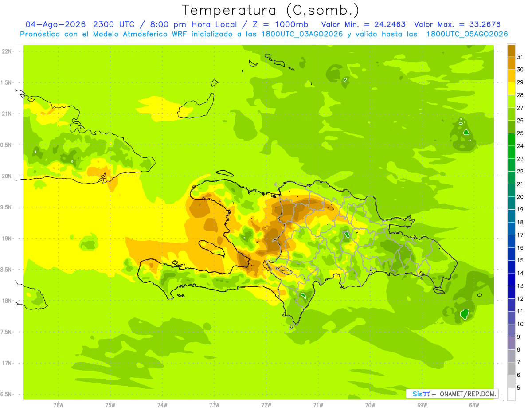Click the white bottom swatch of the color scale

[511, 394]
